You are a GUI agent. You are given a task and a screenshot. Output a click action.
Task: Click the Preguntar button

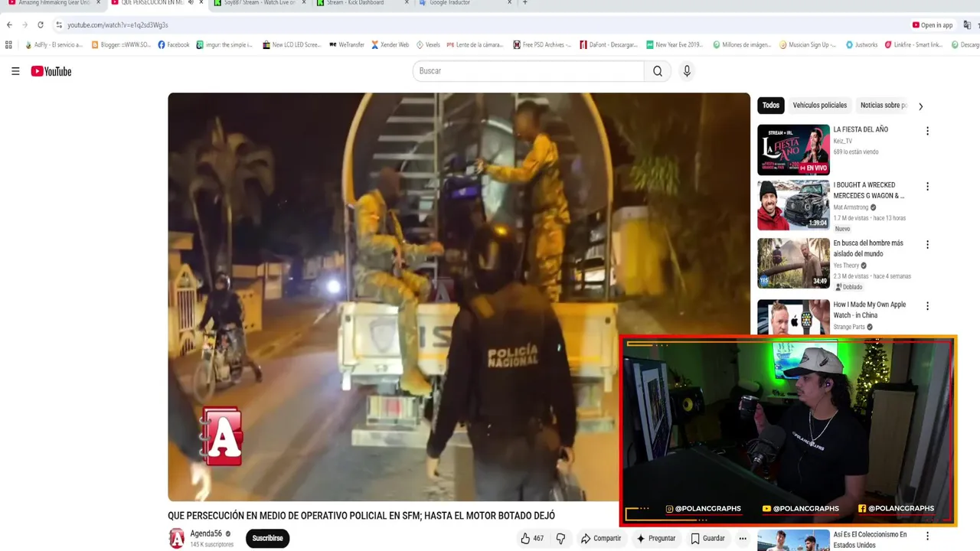click(x=656, y=538)
